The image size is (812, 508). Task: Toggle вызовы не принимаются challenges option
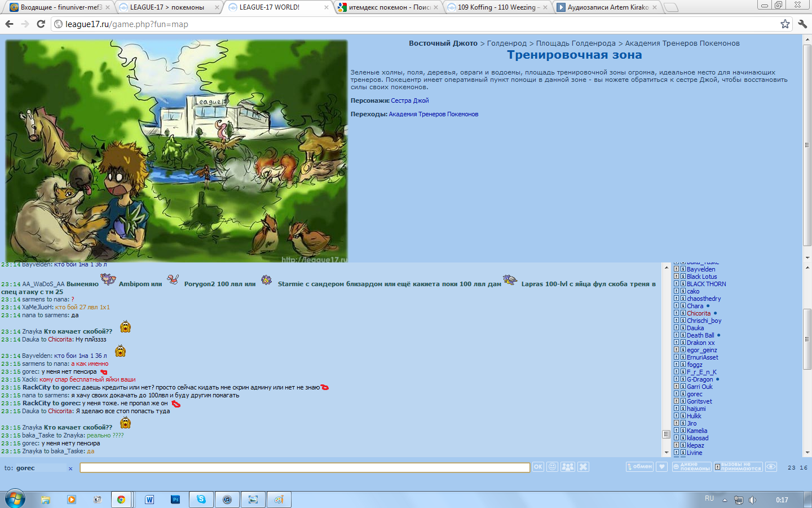click(738, 467)
